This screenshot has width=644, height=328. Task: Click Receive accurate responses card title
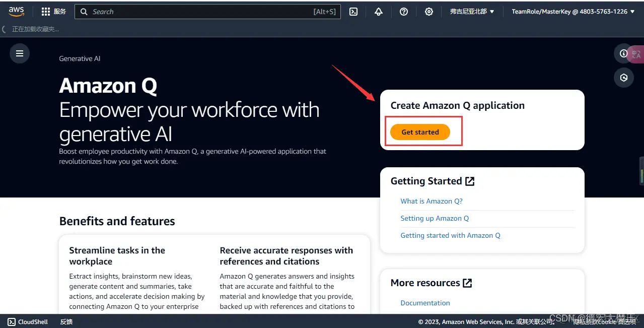pyautogui.click(x=286, y=256)
